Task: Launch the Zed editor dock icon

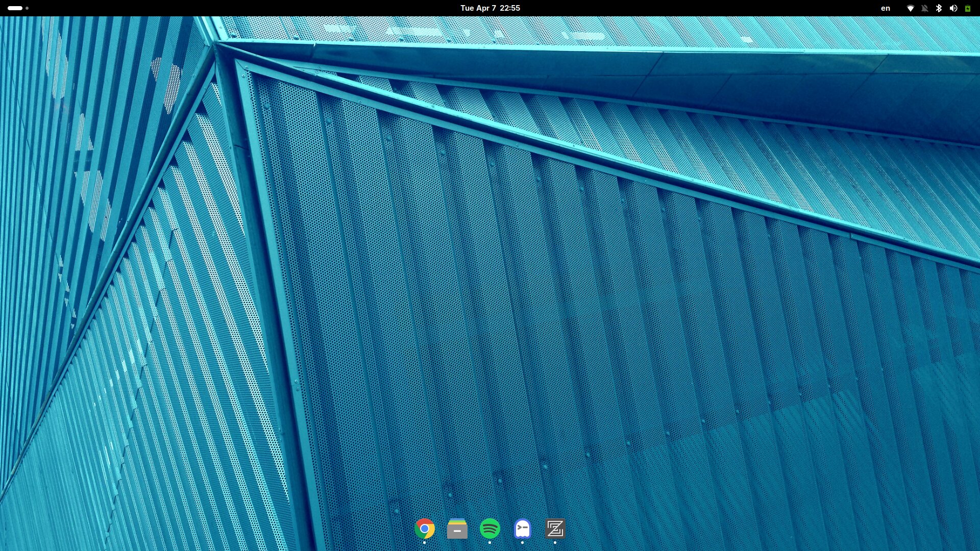Action: [x=555, y=529]
